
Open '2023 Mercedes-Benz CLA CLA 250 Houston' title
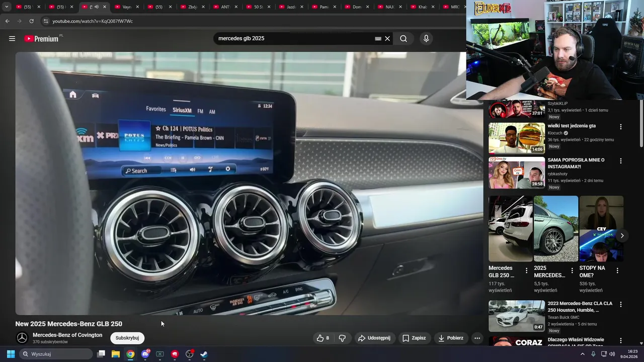(580, 307)
